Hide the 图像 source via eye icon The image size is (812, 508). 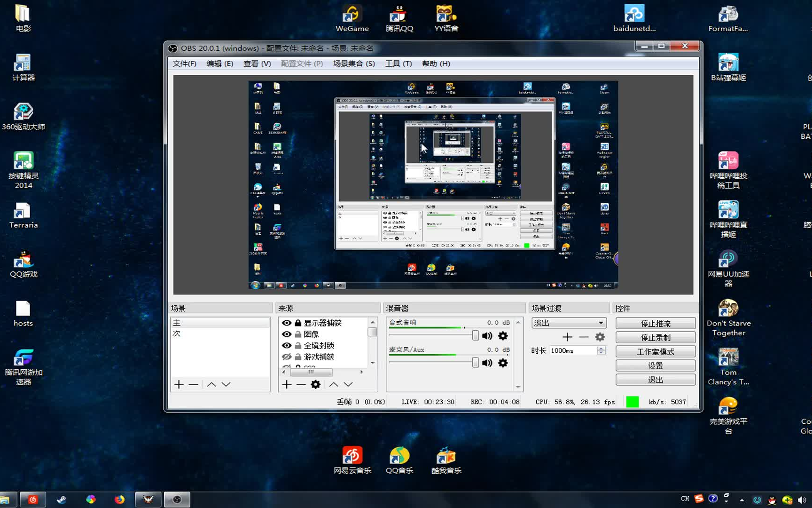[286, 334]
